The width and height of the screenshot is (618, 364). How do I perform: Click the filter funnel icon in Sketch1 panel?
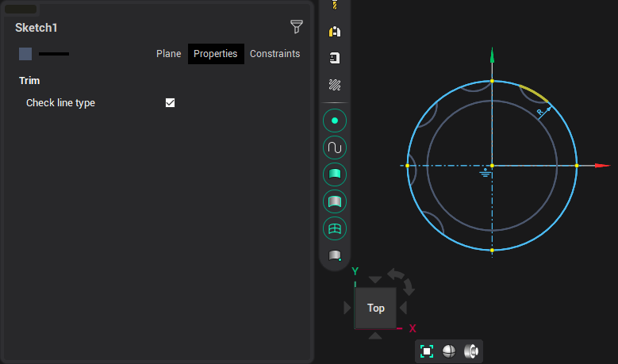[x=297, y=28]
